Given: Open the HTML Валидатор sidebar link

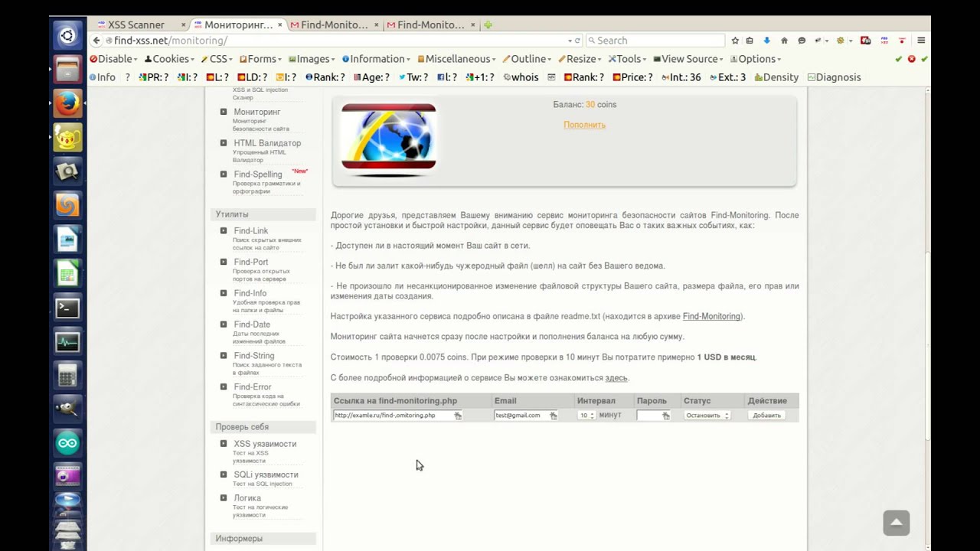Looking at the screenshot, I should pyautogui.click(x=267, y=143).
